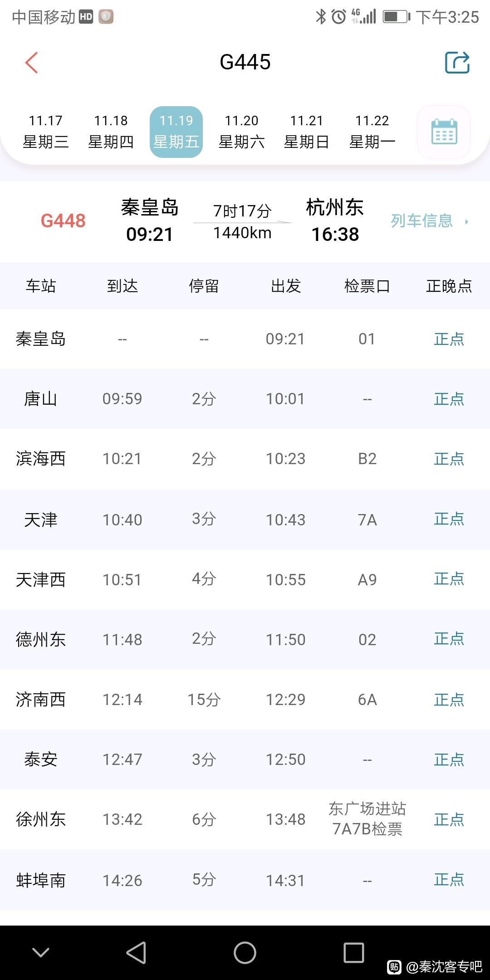Tap the share icon beside G445
The height and width of the screenshot is (980, 490).
click(457, 63)
